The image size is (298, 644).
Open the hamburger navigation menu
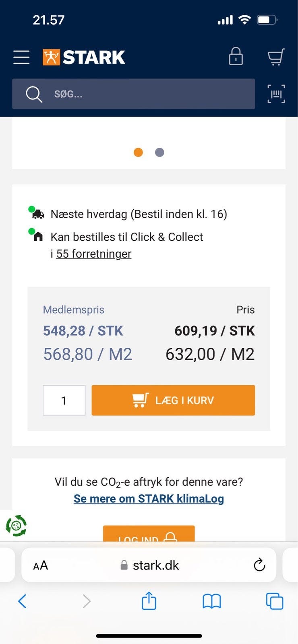point(21,57)
